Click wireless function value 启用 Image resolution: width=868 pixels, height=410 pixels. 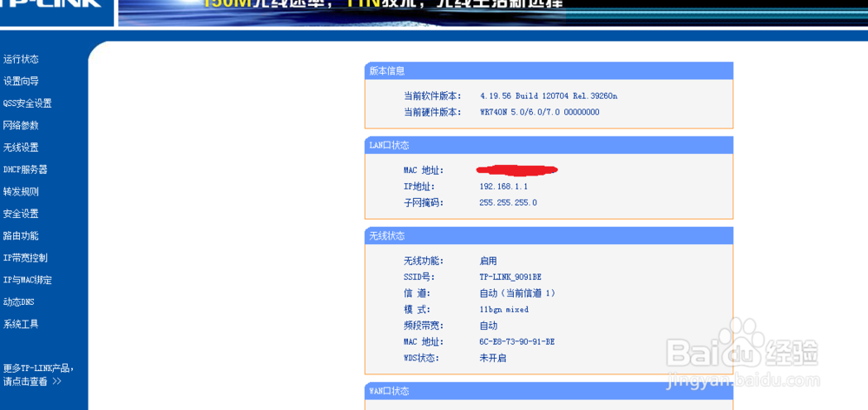(488, 261)
